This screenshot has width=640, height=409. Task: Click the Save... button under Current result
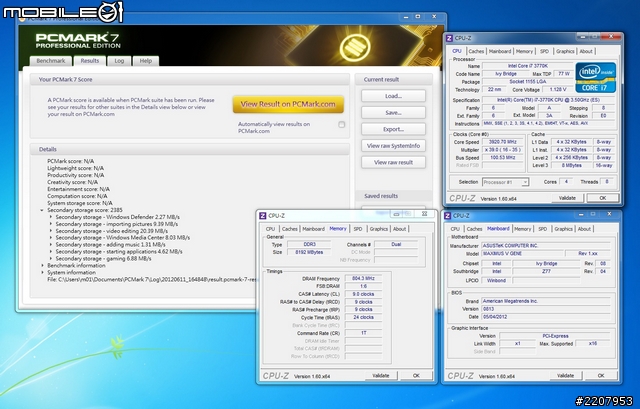tap(393, 113)
